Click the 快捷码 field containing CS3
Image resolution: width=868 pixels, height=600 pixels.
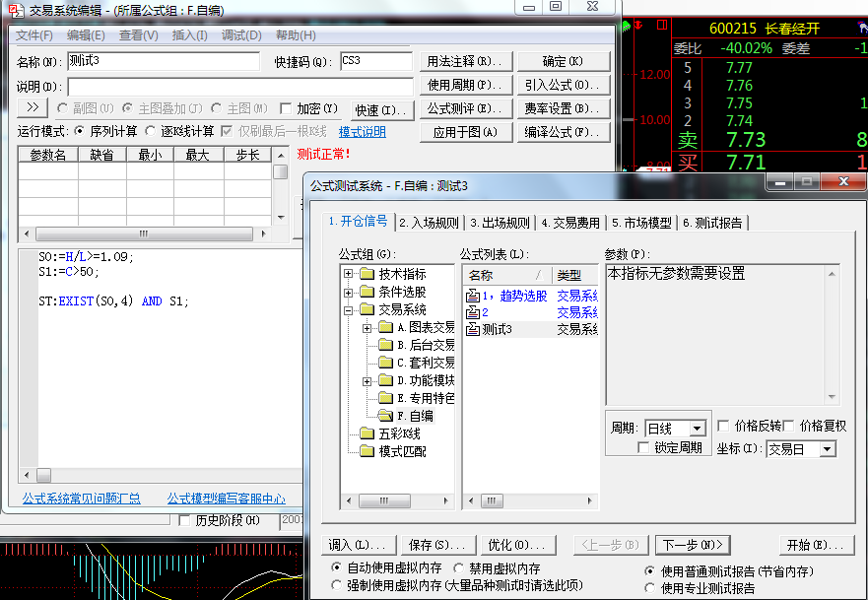[376, 61]
